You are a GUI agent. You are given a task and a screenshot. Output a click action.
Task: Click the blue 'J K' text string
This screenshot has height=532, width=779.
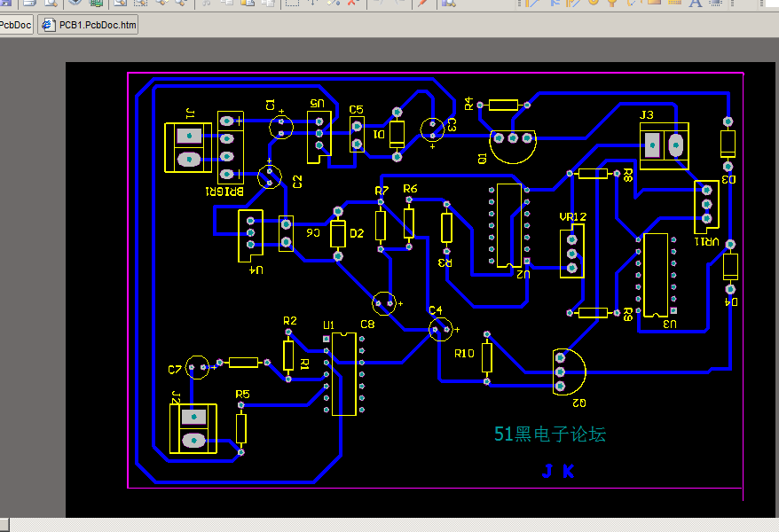pyautogui.click(x=558, y=471)
